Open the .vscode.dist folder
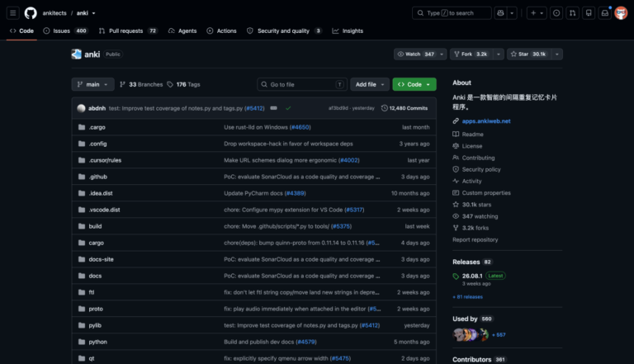 (104, 210)
